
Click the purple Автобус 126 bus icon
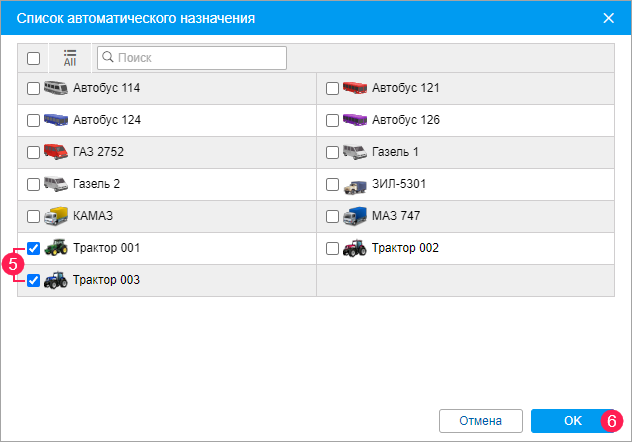[355, 120]
